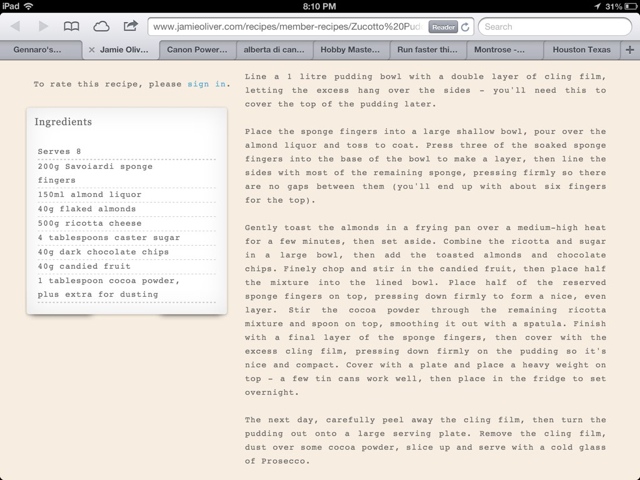Image resolution: width=640 pixels, height=480 pixels.
Task: Open iCloud tabs cloud icon
Action: pyautogui.click(x=101, y=27)
